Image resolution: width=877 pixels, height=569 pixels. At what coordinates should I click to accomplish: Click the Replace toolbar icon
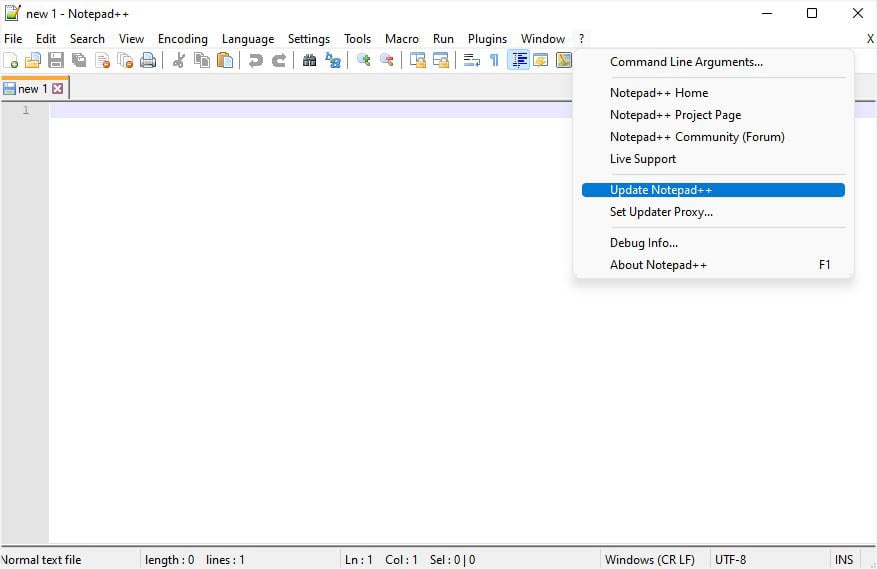click(x=333, y=60)
